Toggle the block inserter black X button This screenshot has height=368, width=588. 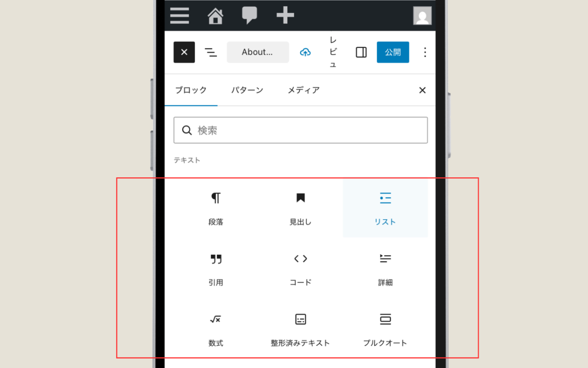point(184,52)
